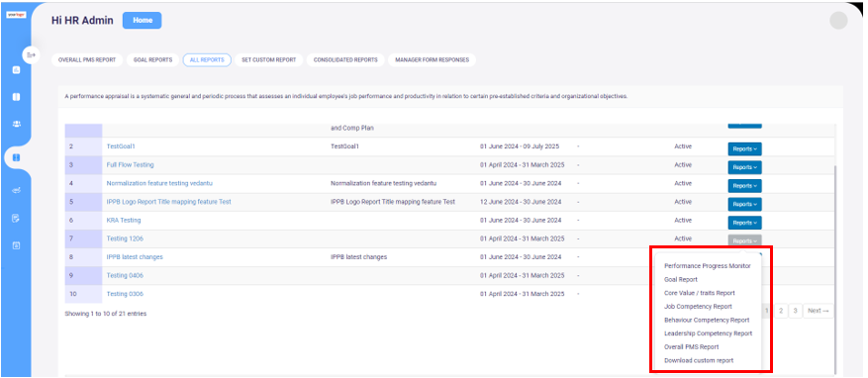This screenshot has height=378, width=868.
Task: Open the IPPB latest changes link
Action: click(135, 257)
